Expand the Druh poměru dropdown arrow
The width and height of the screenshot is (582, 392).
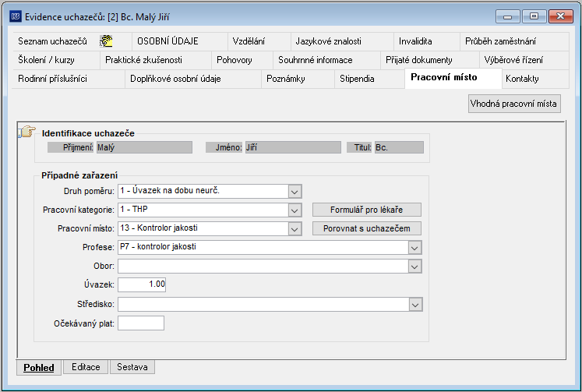pos(295,192)
